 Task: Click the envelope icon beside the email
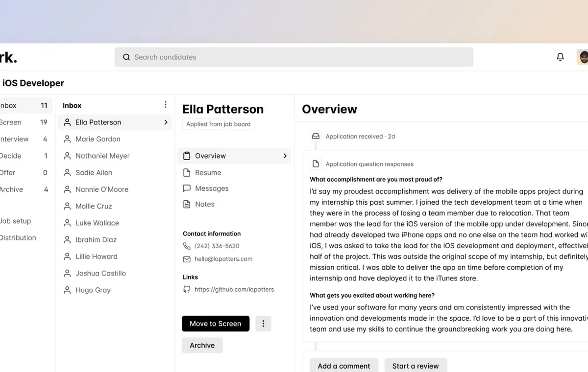tap(187, 259)
